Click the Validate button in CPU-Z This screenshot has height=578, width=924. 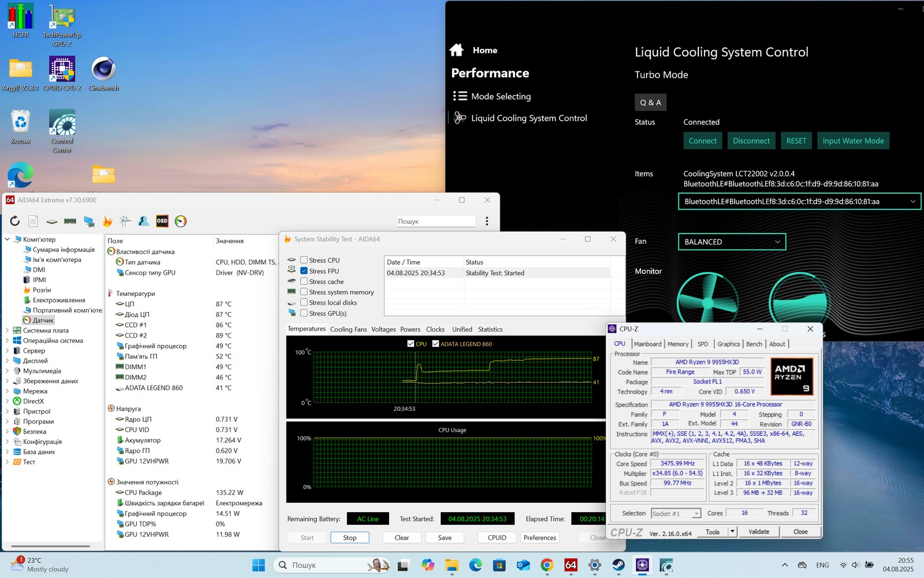pos(759,531)
